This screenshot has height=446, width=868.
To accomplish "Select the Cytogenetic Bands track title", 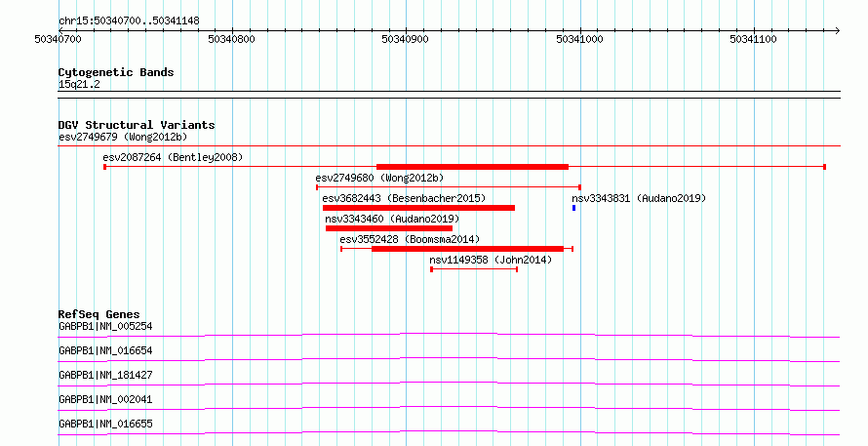I will tap(116, 72).
